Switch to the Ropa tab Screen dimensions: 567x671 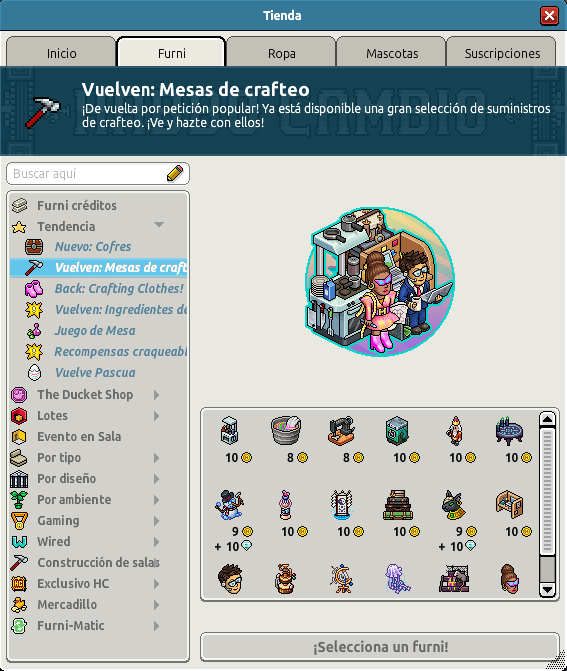pyautogui.click(x=282, y=52)
